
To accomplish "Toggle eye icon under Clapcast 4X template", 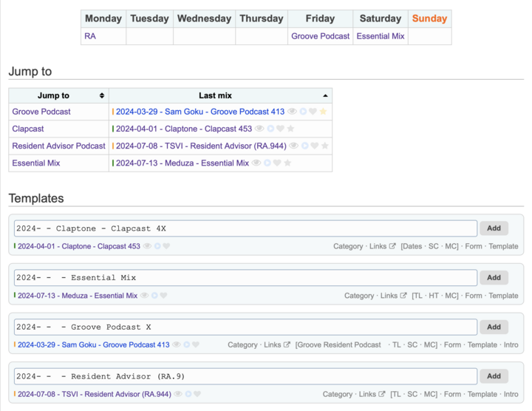I will [147, 246].
